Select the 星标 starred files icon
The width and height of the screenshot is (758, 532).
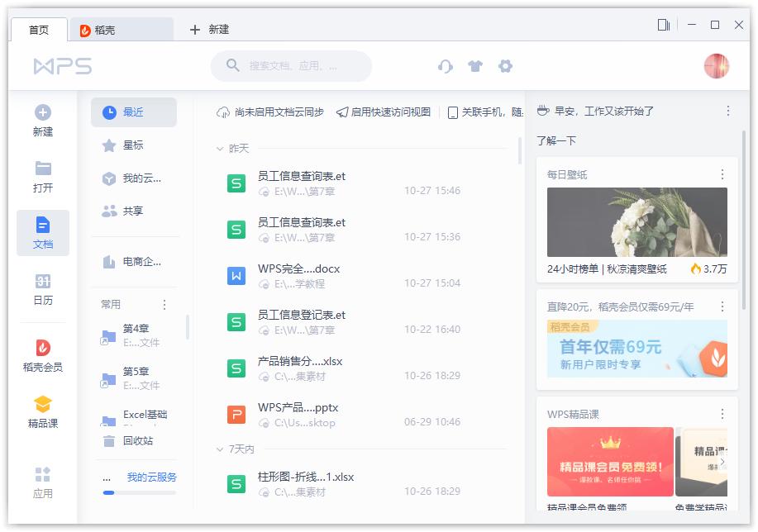pyautogui.click(x=108, y=146)
